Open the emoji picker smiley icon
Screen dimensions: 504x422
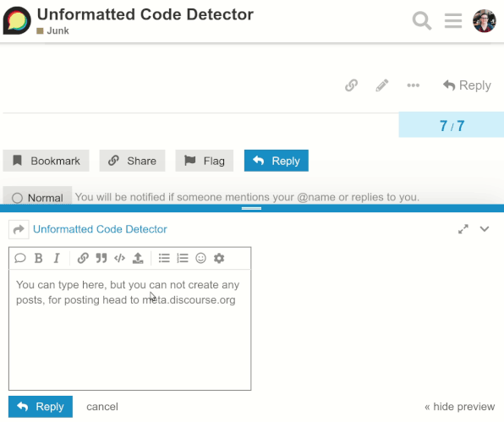200,258
